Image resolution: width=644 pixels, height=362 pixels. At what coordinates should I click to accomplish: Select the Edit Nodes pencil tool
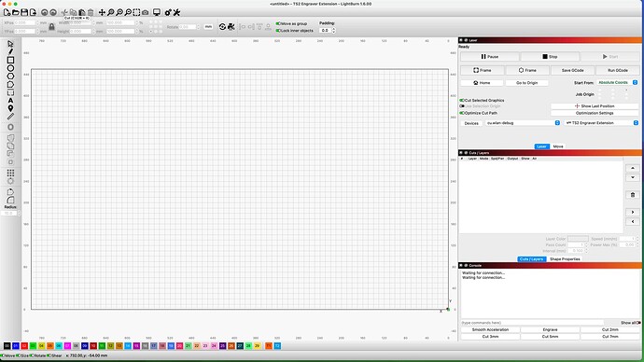point(10,51)
